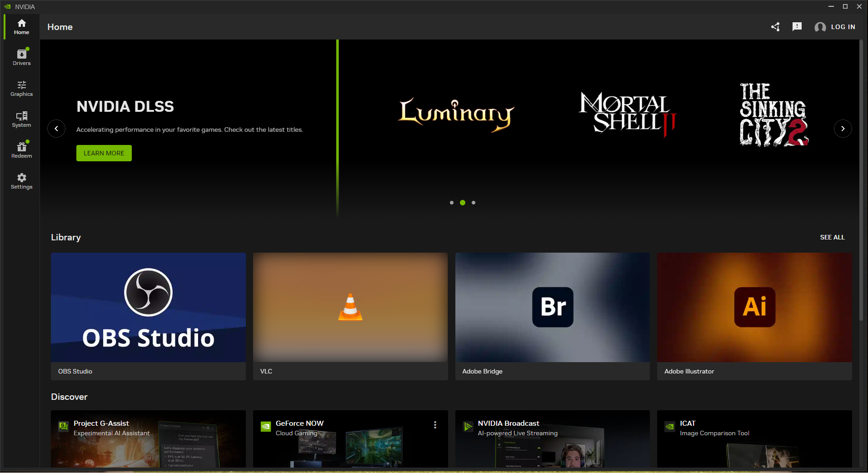Screen dimensions: 868x473
Task: Select the first carousel page dot
Action: tap(452, 203)
